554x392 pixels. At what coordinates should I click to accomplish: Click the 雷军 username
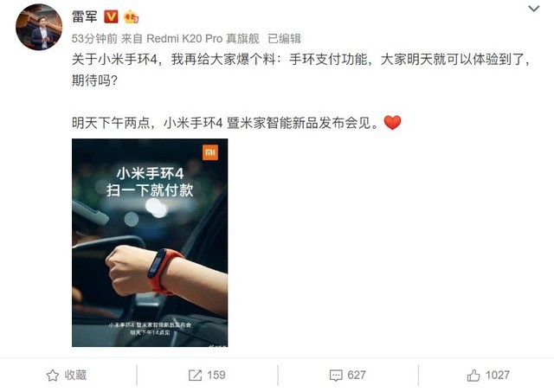(x=85, y=16)
